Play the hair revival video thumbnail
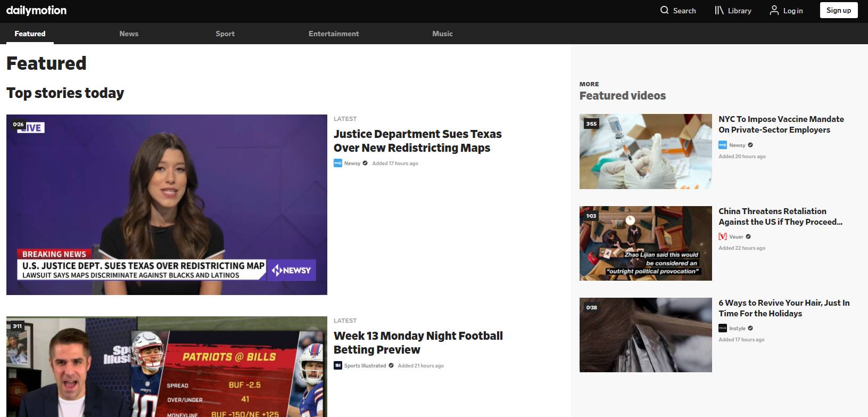 pos(646,334)
